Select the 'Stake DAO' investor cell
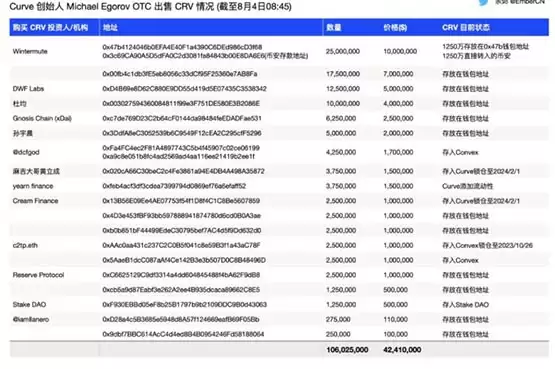This screenshot has width=555, height=369. [29, 305]
